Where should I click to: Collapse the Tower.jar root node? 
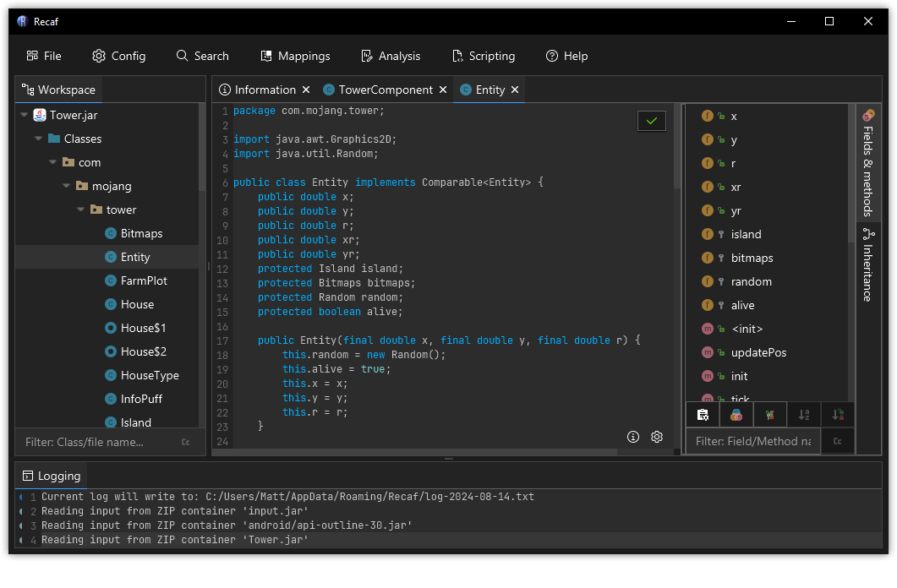coord(24,114)
